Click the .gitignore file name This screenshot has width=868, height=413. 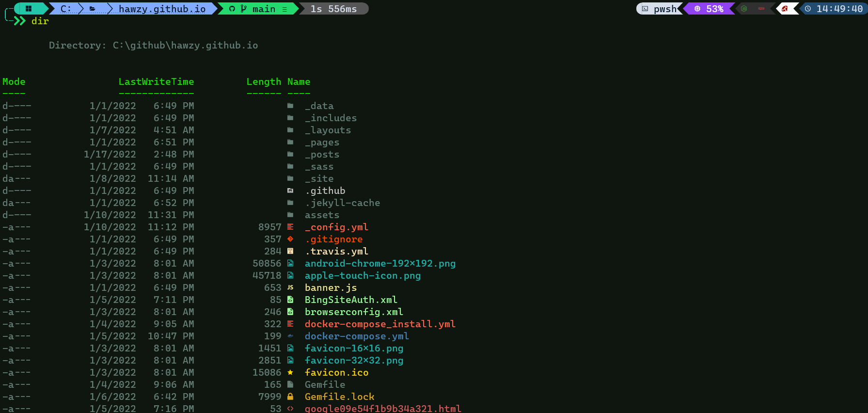[x=333, y=239]
